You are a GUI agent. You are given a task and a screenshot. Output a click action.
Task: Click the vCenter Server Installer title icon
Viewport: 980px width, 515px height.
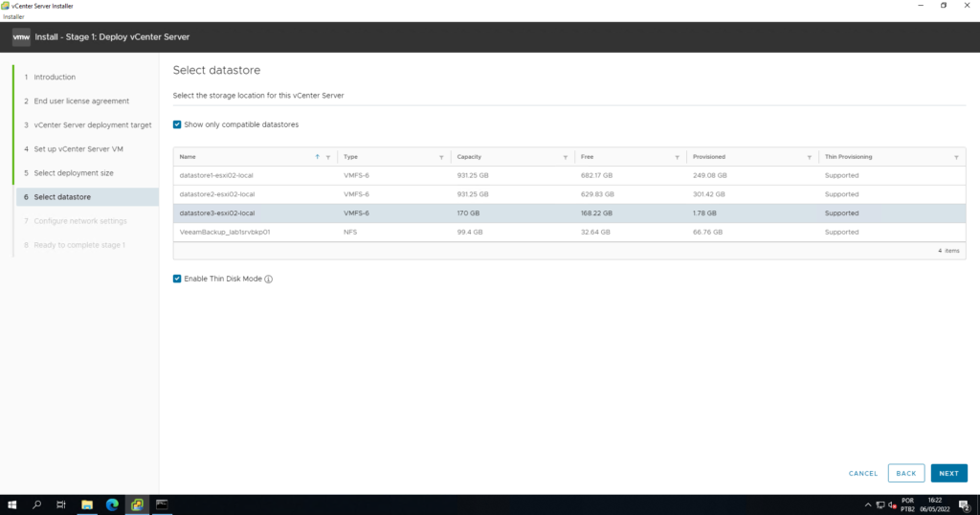point(5,6)
